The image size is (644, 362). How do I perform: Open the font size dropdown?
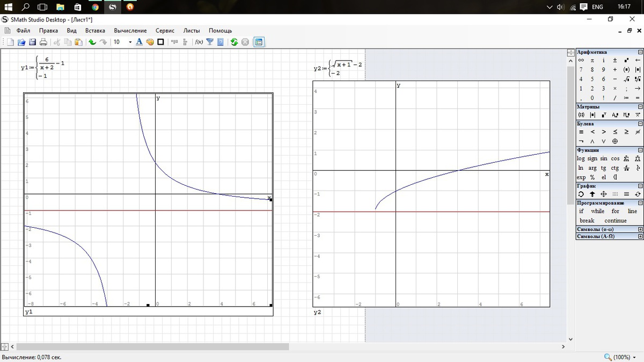tap(130, 42)
